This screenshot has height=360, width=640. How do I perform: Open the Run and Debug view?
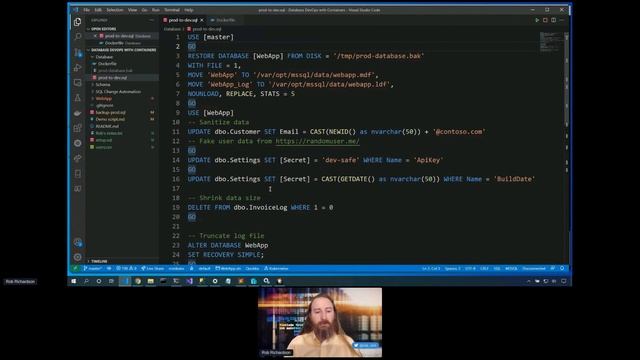78,67
